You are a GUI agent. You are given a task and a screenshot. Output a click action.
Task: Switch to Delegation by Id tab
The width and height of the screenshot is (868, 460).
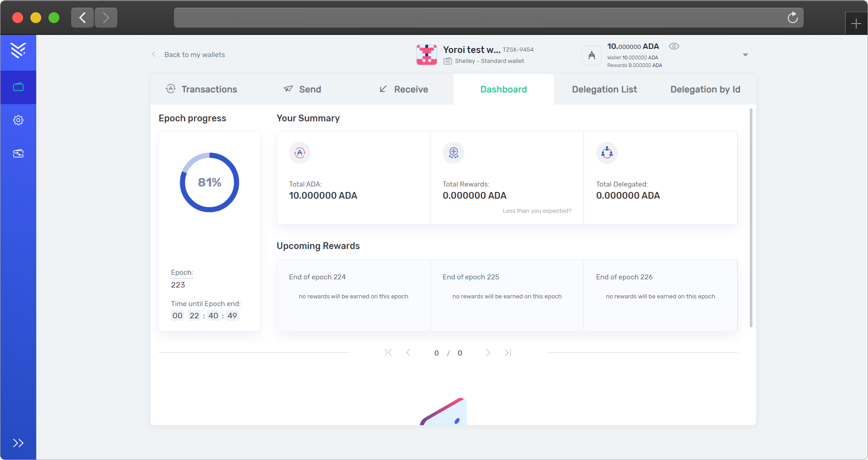[x=705, y=89]
